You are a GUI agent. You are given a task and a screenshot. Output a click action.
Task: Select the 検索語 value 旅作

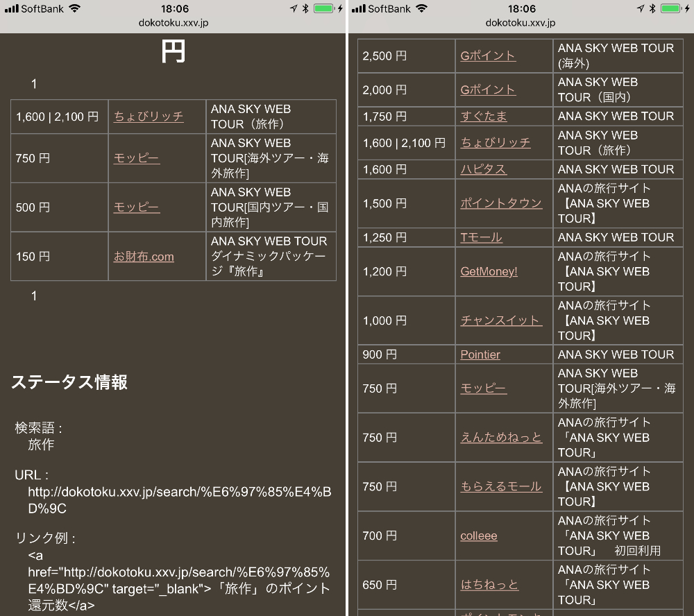[x=41, y=444]
